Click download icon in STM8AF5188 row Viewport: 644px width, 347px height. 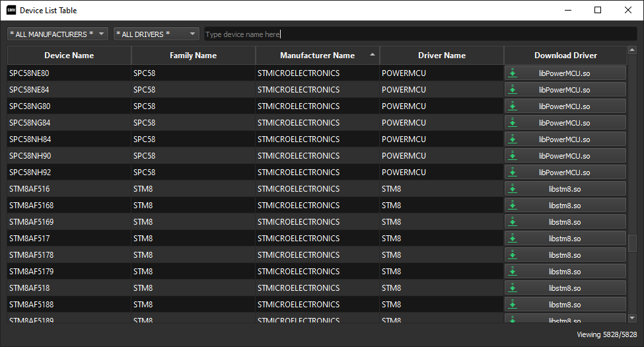(513, 304)
